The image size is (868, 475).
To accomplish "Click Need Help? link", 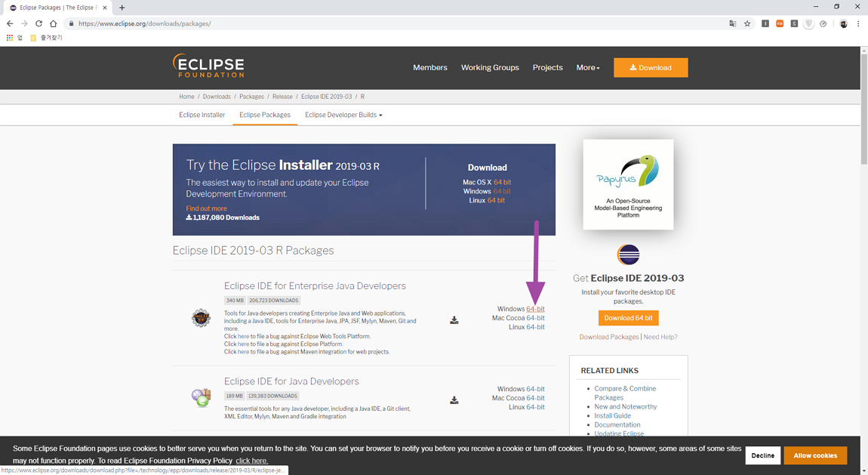I will tap(660, 337).
